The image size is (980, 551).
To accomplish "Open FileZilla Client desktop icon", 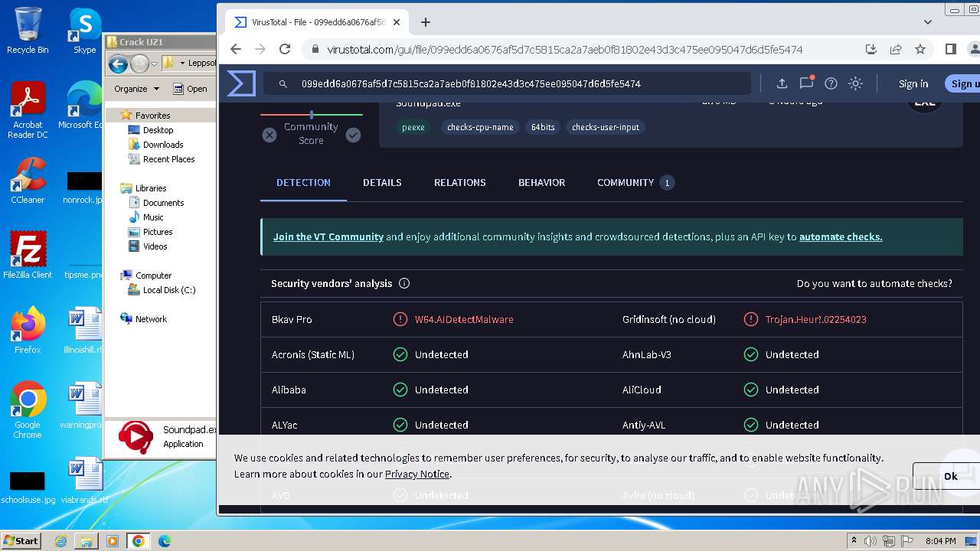I will (x=28, y=255).
